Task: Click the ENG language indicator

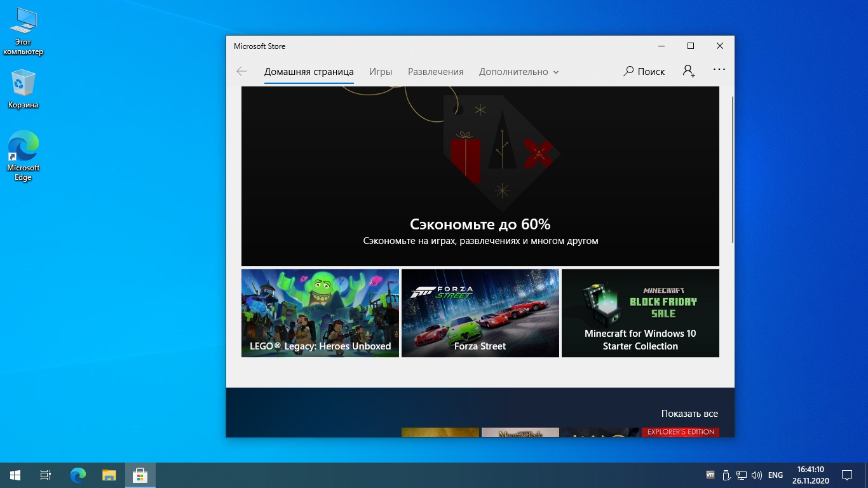Action: point(775,475)
